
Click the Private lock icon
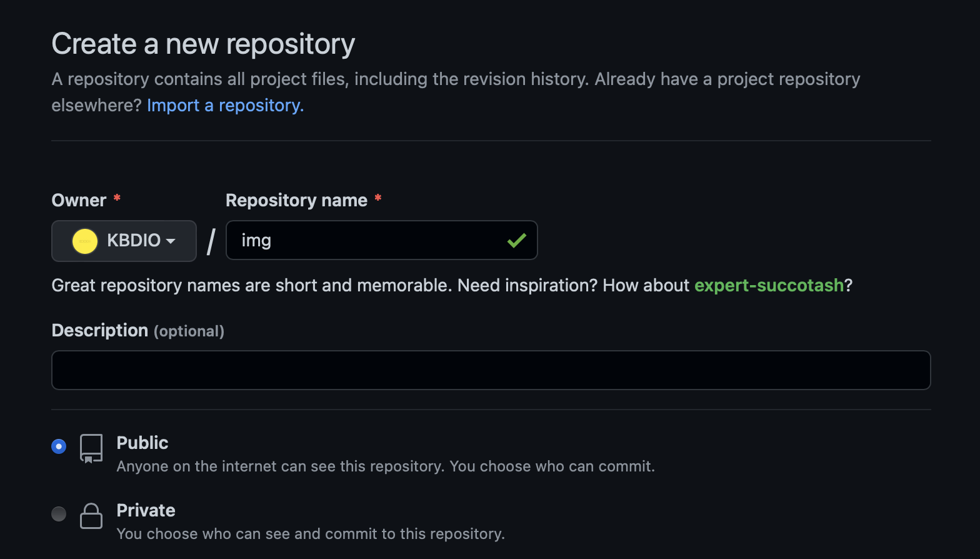point(91,516)
